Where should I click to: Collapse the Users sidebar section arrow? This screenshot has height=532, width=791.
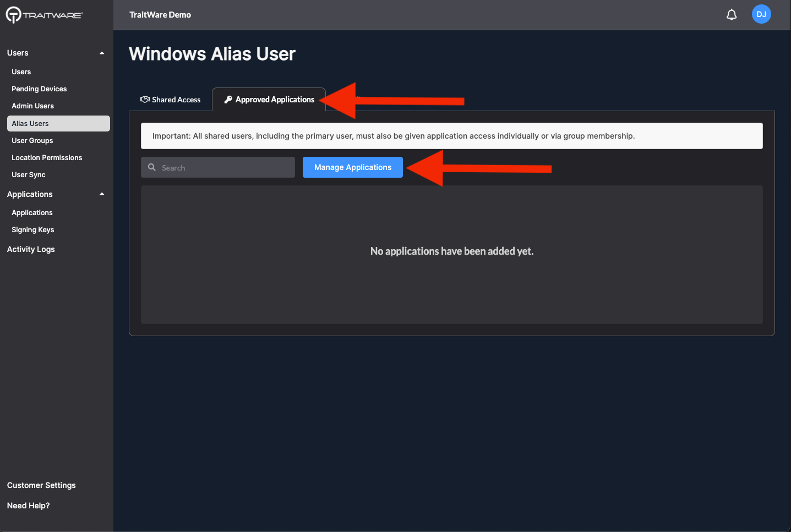point(102,53)
